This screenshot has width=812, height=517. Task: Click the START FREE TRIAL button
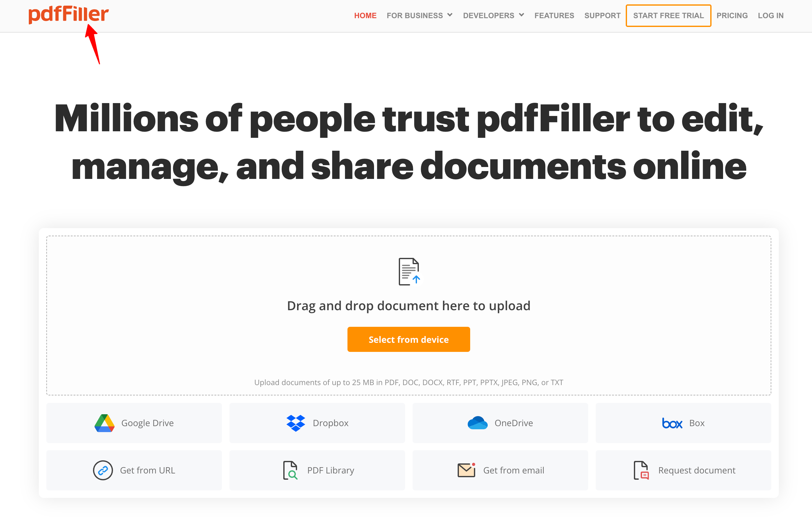tap(669, 15)
